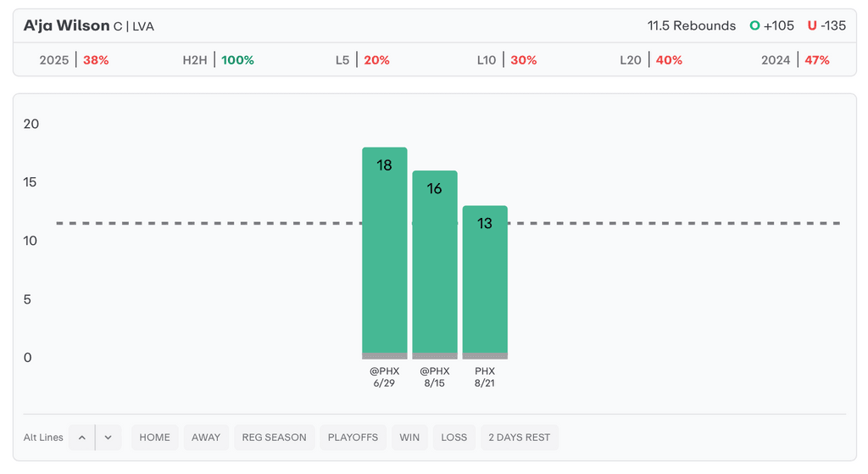The width and height of the screenshot is (868, 474).
Task: Enable the PLAYOFFS filter
Action: click(x=353, y=438)
